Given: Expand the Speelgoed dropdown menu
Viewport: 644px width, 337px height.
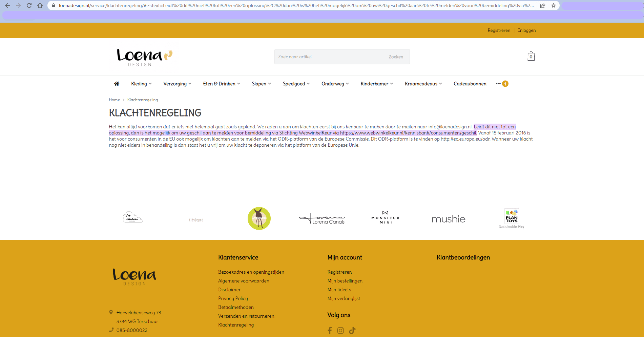Looking at the screenshot, I should point(296,84).
